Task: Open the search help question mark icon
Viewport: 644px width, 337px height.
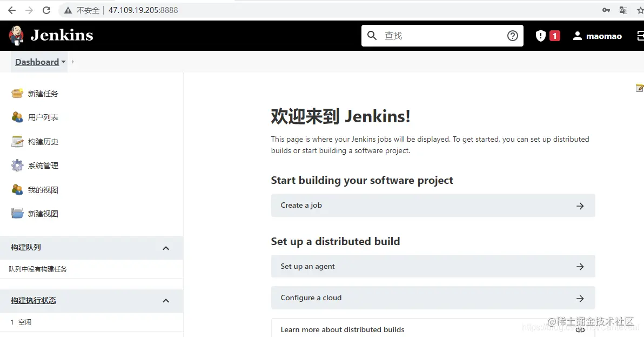Action: click(512, 36)
